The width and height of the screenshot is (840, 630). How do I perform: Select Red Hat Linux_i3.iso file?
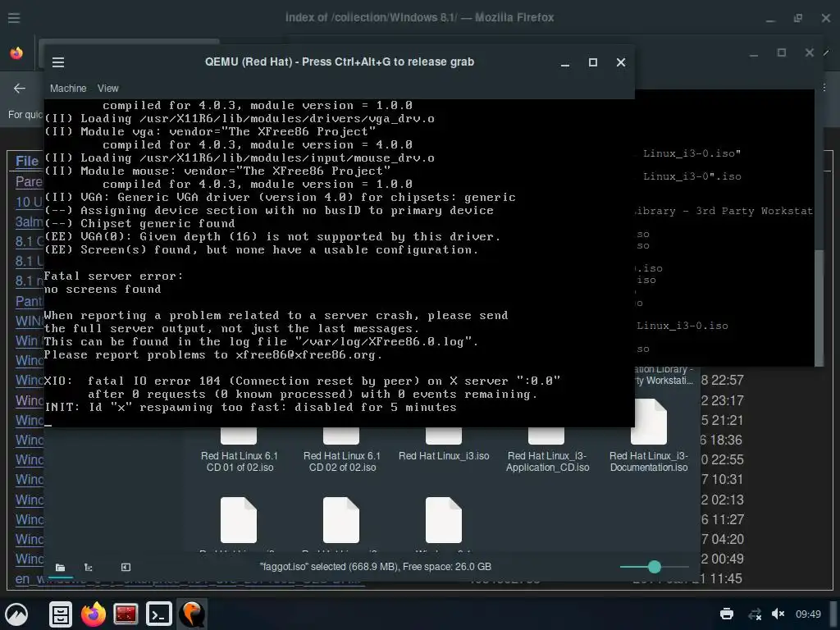(x=444, y=445)
